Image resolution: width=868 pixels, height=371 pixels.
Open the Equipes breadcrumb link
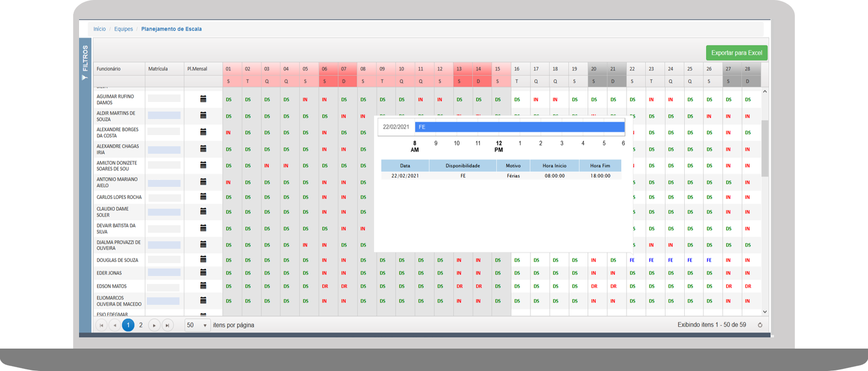(x=123, y=29)
